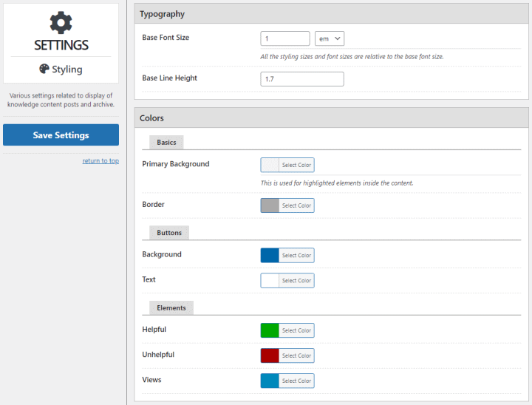Click the Primary Background color swatch

(270, 165)
